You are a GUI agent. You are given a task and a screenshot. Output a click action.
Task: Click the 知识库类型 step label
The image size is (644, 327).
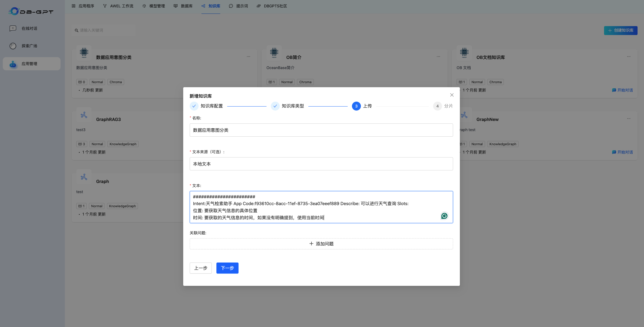(x=293, y=106)
